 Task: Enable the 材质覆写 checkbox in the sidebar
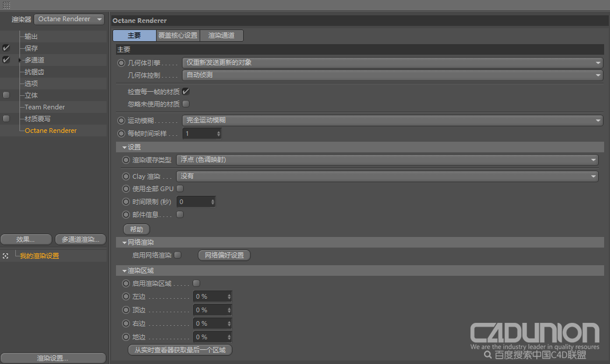pos(6,118)
